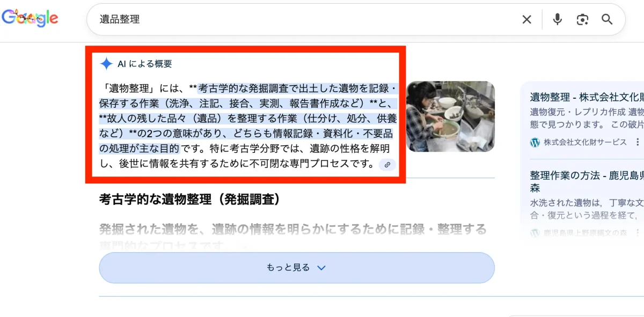Click the highlighted AI summary paragraph
Image resolution: width=644 pixels, height=317 pixels.
point(248,126)
